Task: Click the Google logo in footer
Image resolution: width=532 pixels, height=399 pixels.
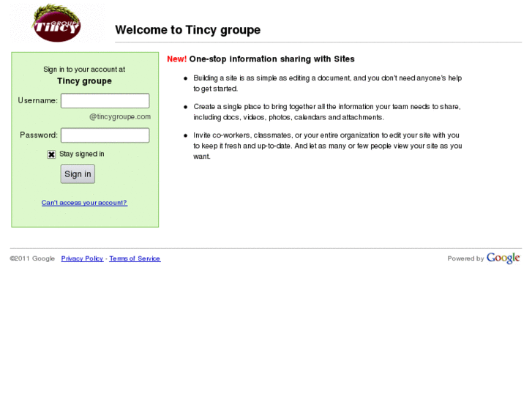Action: coord(503,258)
